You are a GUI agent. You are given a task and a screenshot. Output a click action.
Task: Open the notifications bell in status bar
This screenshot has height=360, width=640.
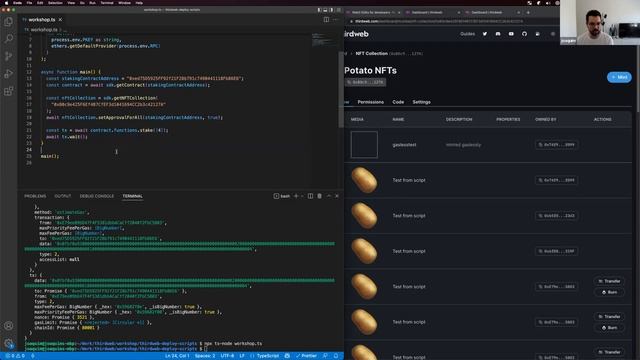(336, 356)
